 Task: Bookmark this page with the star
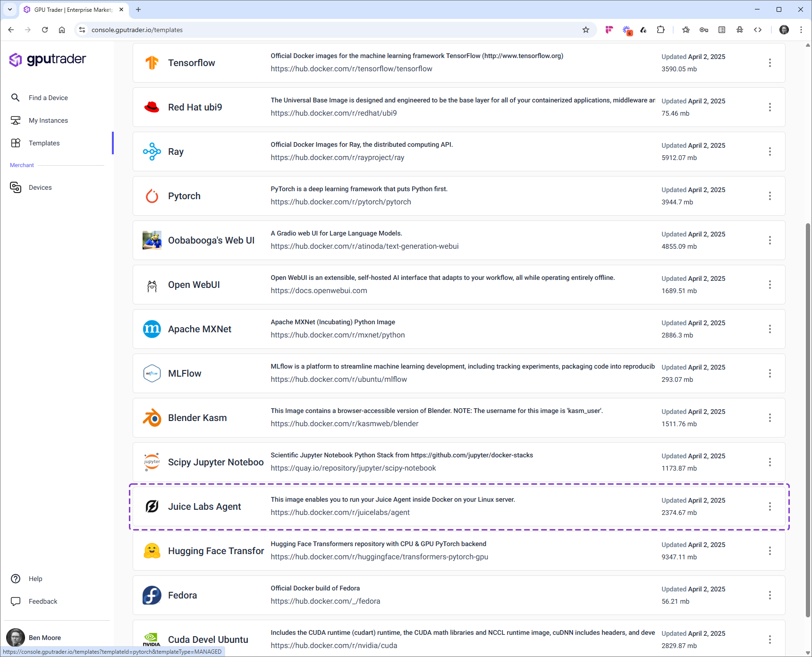(586, 30)
